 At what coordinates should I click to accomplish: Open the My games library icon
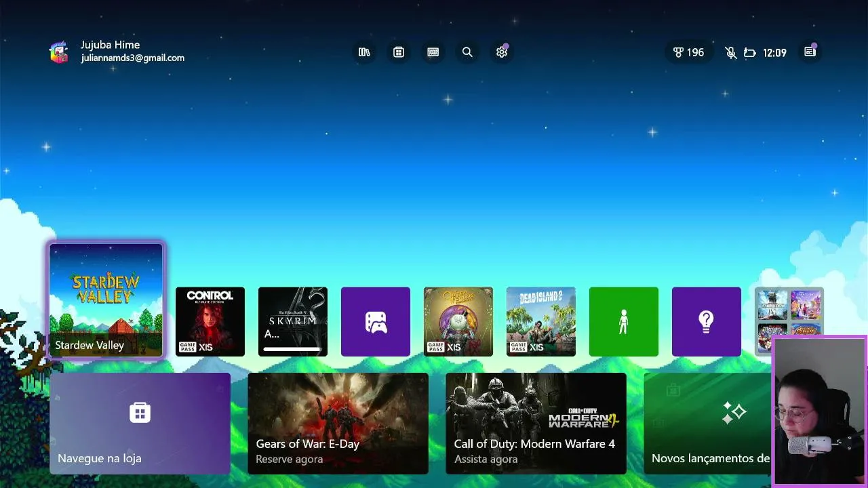point(364,52)
